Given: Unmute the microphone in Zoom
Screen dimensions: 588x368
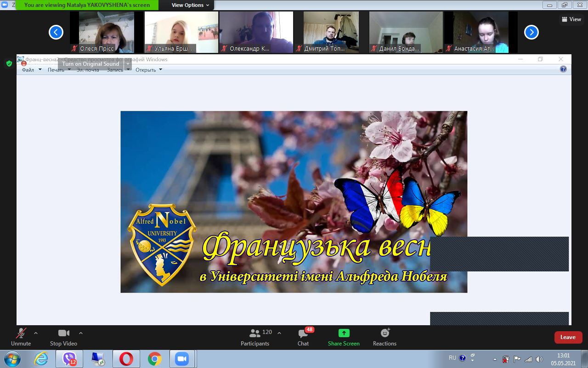Looking at the screenshot, I should (21, 337).
